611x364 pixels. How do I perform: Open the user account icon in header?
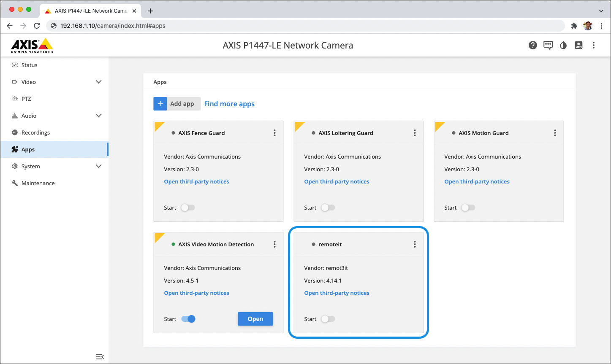(578, 45)
